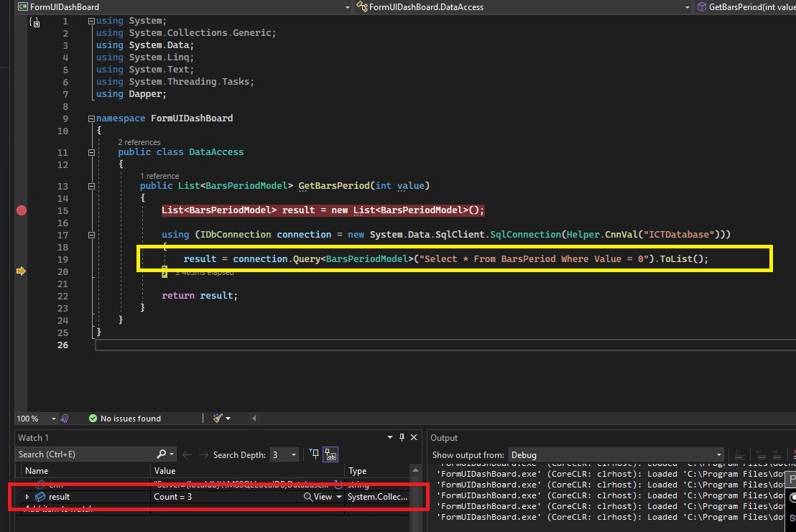
Task: Toggle the pinned-properties filter in Watch toolbar
Action: click(314, 454)
